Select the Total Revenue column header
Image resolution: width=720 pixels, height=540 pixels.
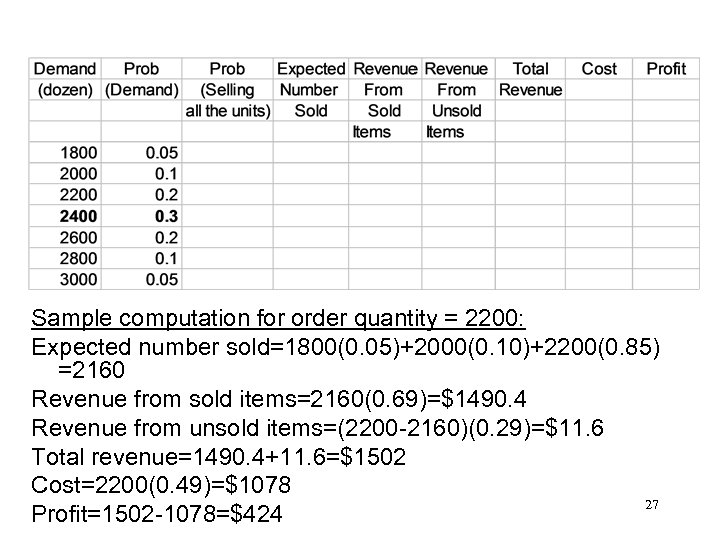click(530, 79)
